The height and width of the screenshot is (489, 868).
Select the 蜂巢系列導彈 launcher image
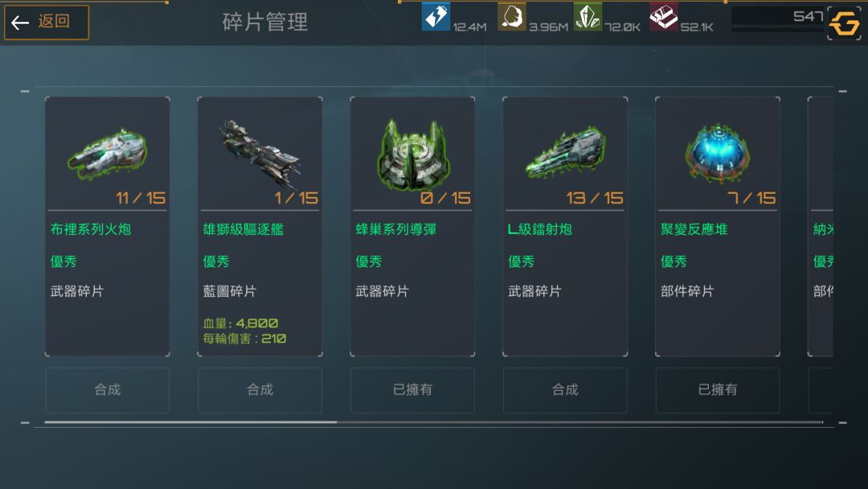[412, 154]
